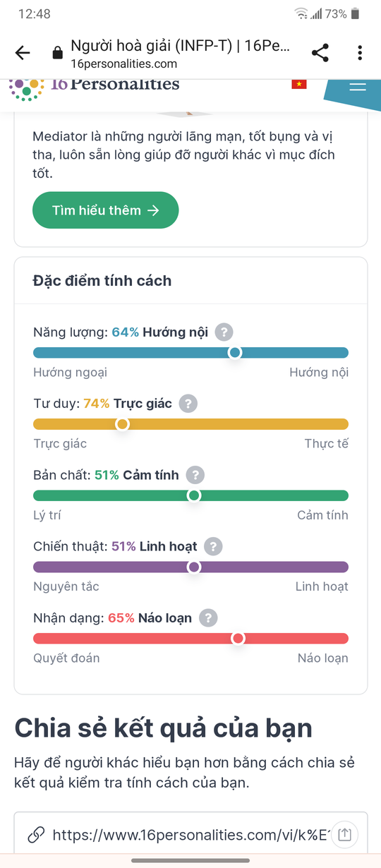Show help for Cảm tính trait
Viewport: 381px width, 868px height.
coord(195,475)
